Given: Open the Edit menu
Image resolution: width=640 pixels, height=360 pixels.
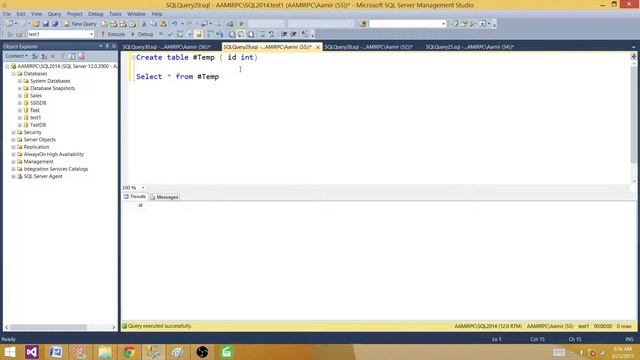Looking at the screenshot, I should point(21,14).
